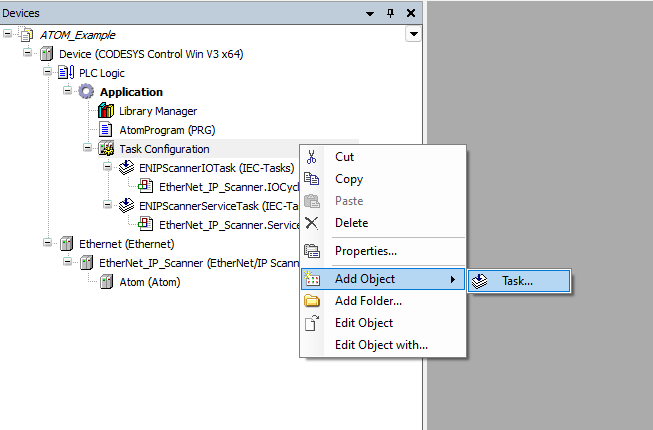The height and width of the screenshot is (430, 653).
Task: Select the ATOM_Example tree label
Action: point(77,35)
